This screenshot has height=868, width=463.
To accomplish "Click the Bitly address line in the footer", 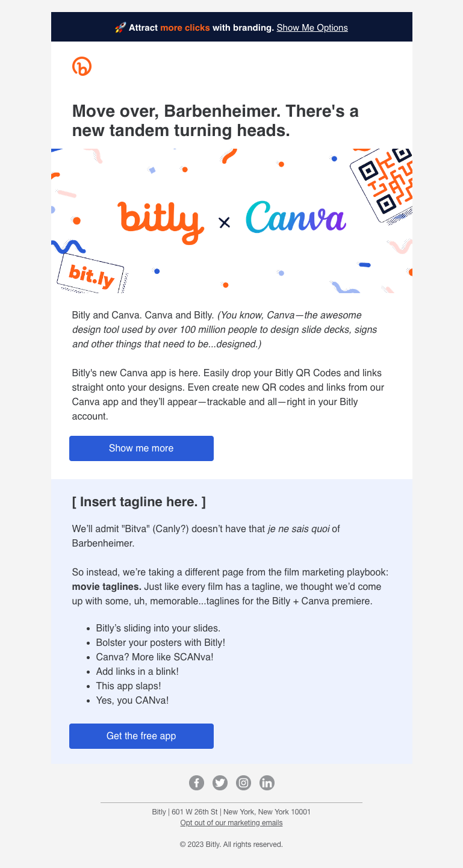I will [231, 811].
